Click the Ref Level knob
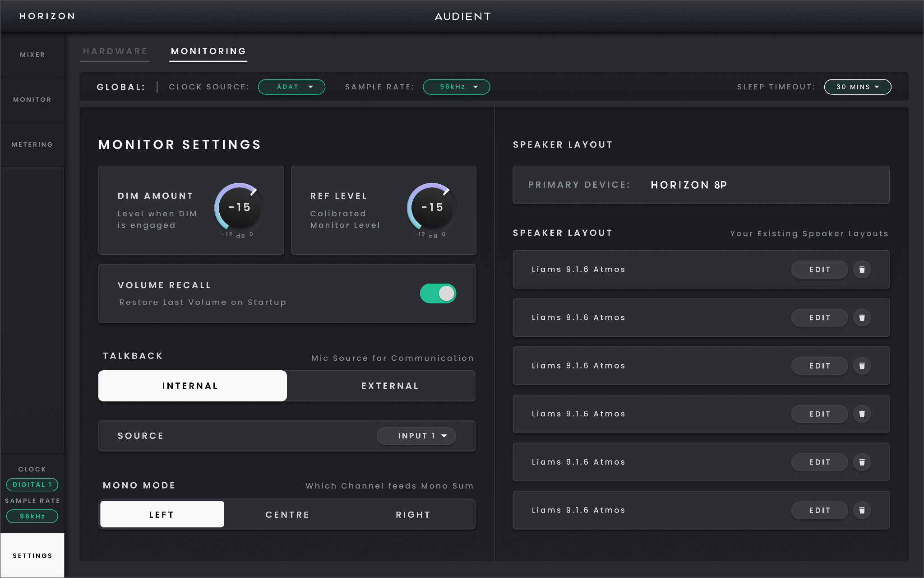The height and width of the screenshot is (578, 924). pos(432,207)
